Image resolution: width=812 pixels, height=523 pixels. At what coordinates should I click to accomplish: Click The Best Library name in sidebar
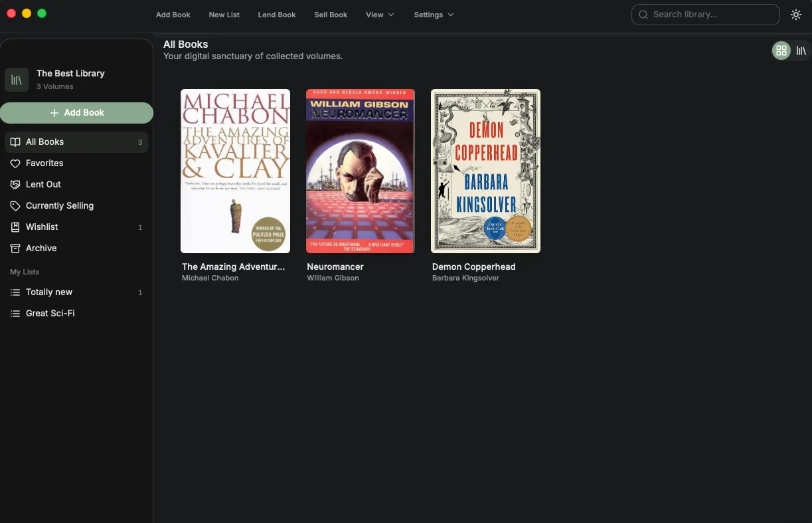pos(70,73)
